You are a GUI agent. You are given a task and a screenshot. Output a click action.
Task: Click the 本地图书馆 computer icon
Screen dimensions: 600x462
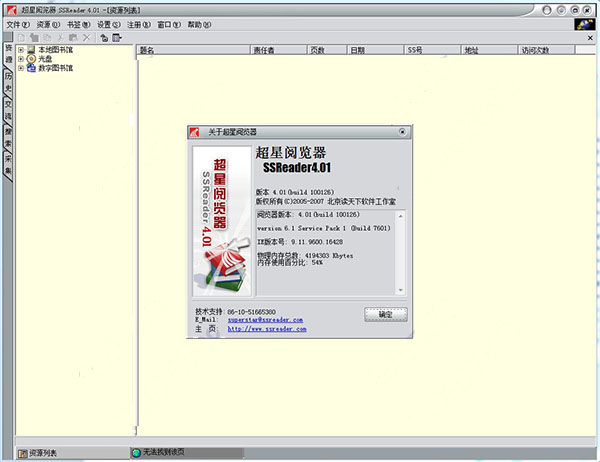pos(31,50)
